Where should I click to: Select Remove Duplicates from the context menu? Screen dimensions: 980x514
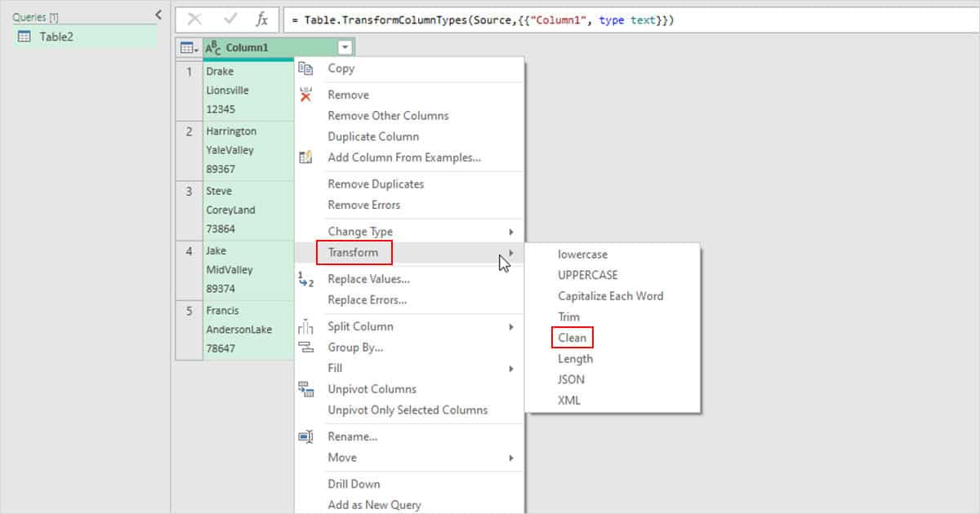click(x=378, y=184)
